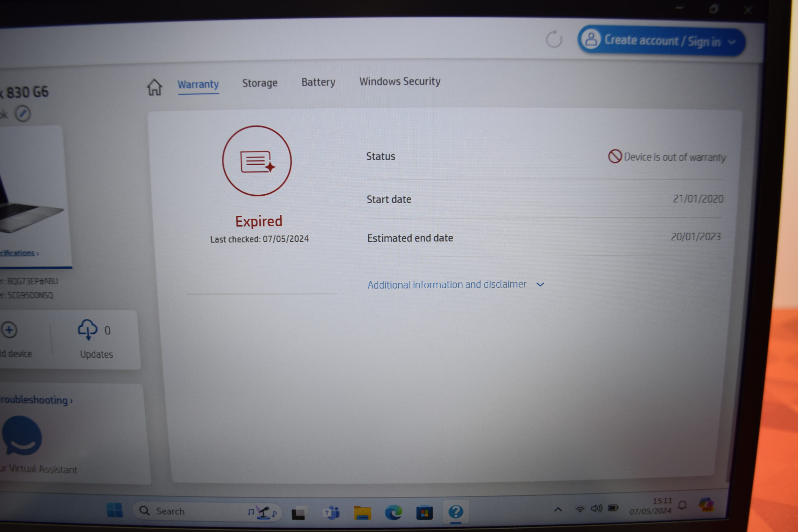Click the battery tray icon
Screen dimensions: 798x532
click(613, 508)
